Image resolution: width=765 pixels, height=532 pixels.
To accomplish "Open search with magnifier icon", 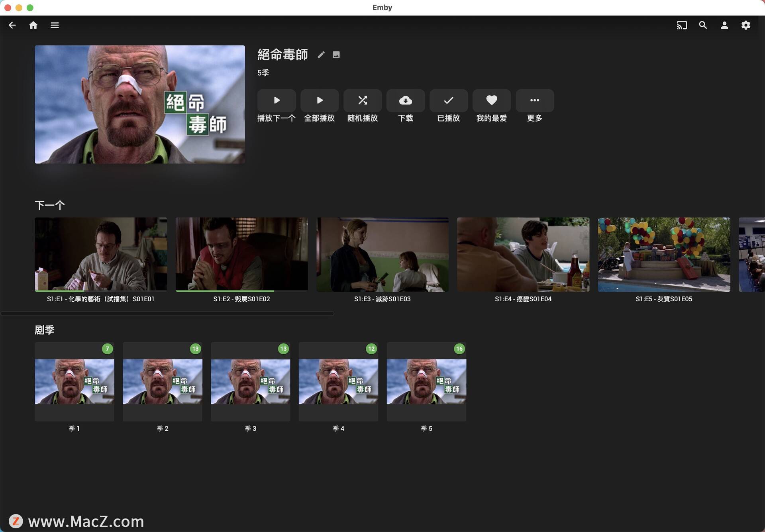I will (703, 25).
